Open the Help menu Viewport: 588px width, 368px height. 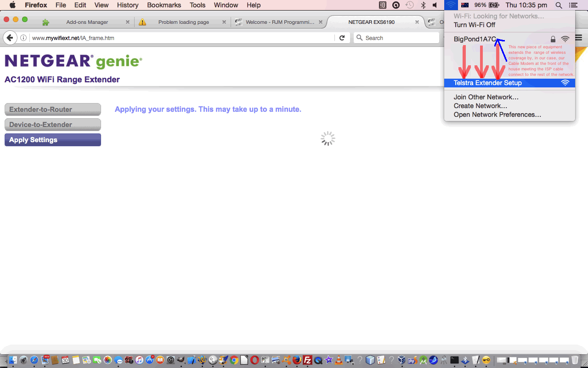(254, 5)
